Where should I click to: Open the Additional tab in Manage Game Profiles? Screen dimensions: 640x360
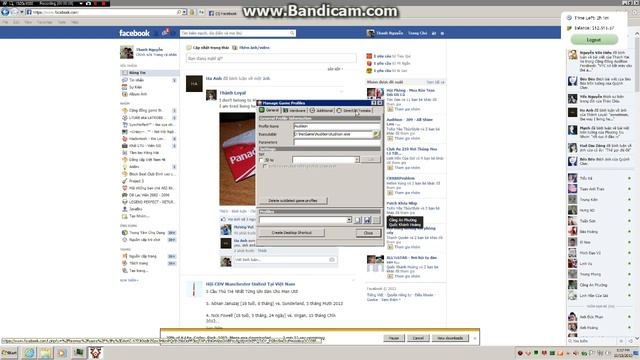321,111
